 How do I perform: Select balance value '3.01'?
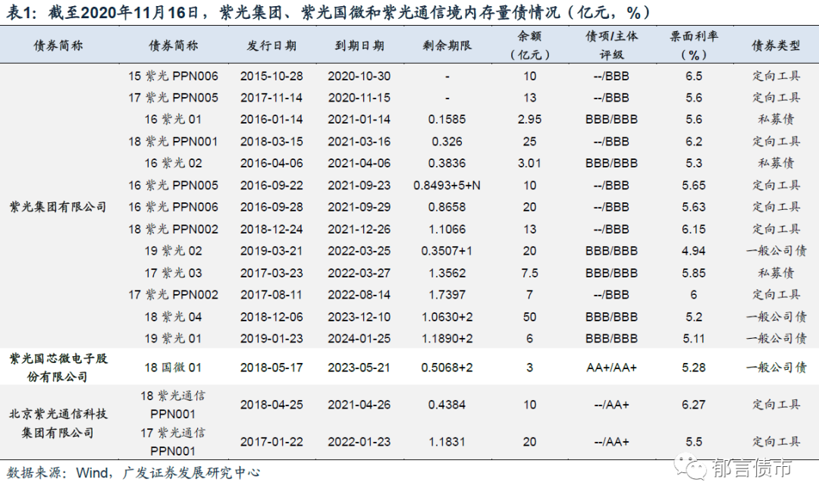(x=529, y=164)
